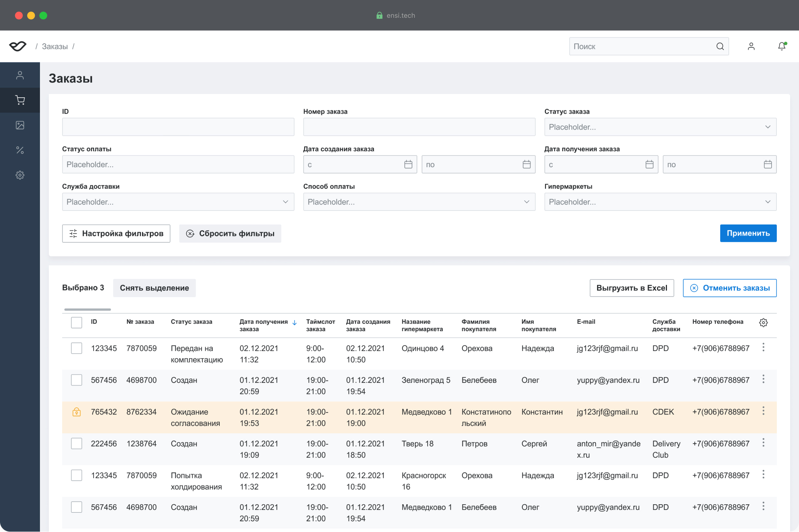Check the box for first order 123345

tap(77, 348)
